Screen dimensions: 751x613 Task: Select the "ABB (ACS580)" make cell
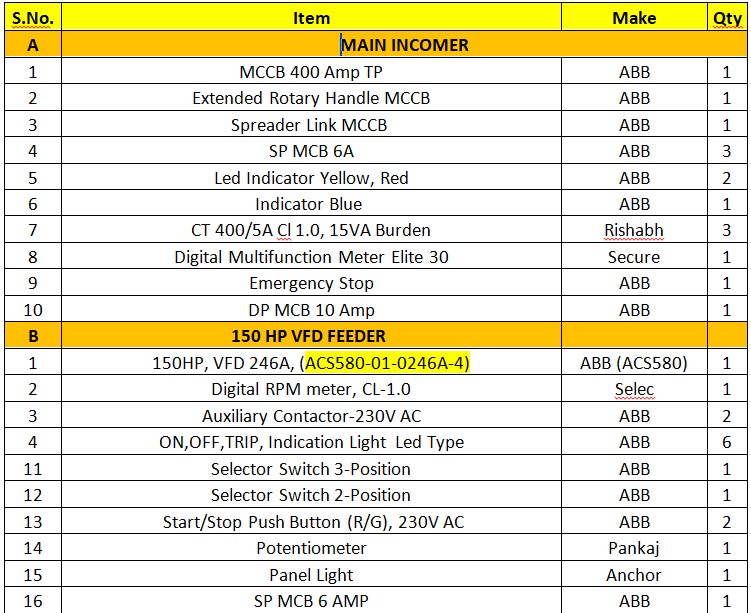pyautogui.click(x=634, y=363)
